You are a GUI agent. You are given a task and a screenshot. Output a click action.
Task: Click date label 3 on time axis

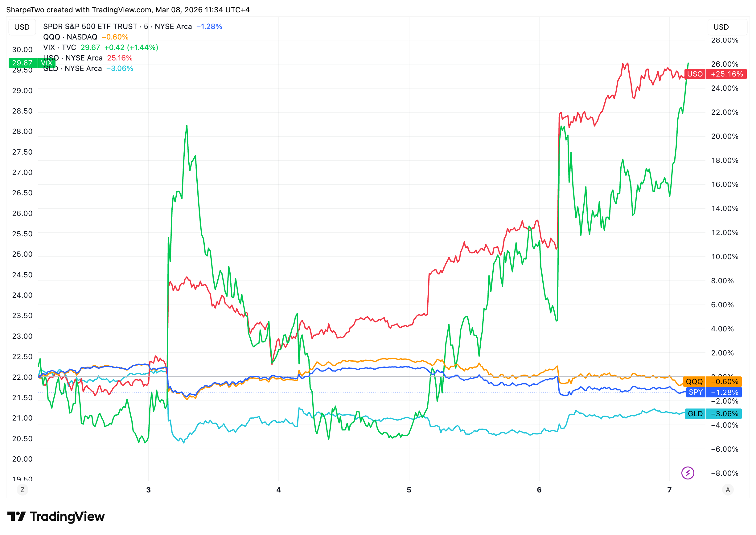(x=149, y=490)
